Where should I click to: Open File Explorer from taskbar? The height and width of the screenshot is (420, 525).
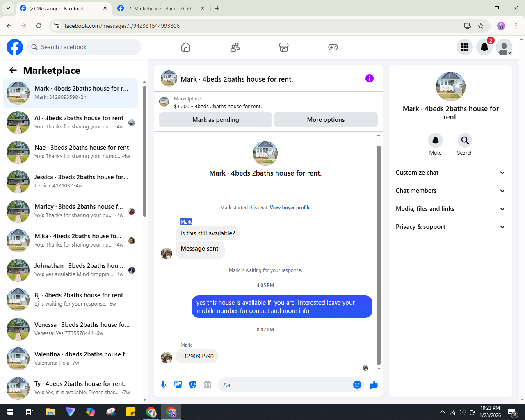50,412
